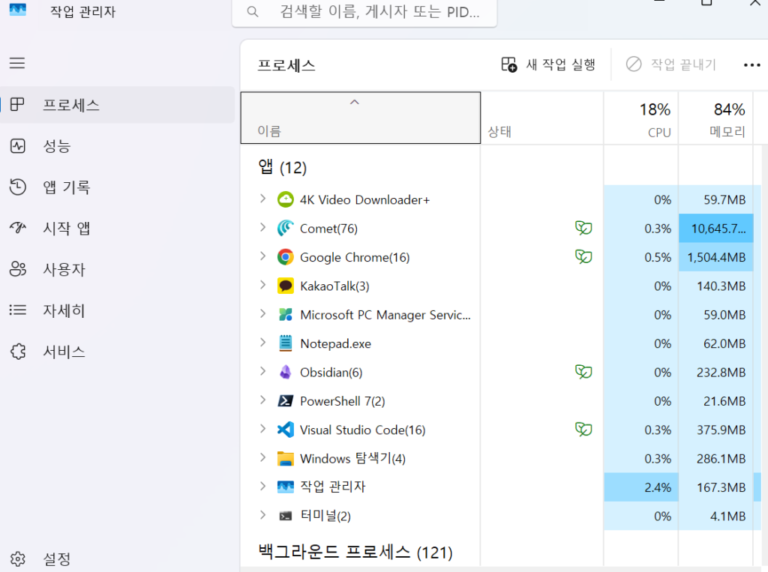
Task: Expand the PowerShell 7(2) group
Action: click(x=263, y=400)
